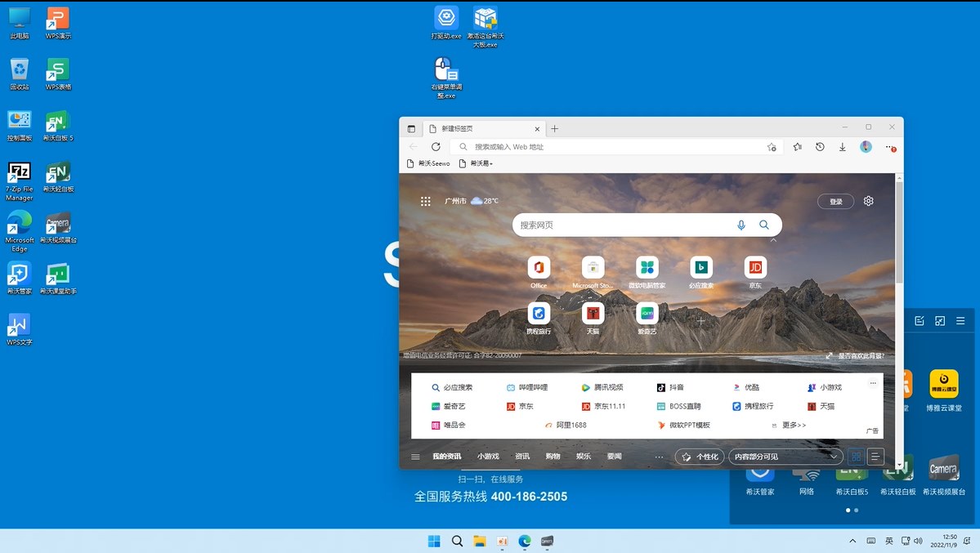Click into the 搜索网页 search box

[x=621, y=225]
